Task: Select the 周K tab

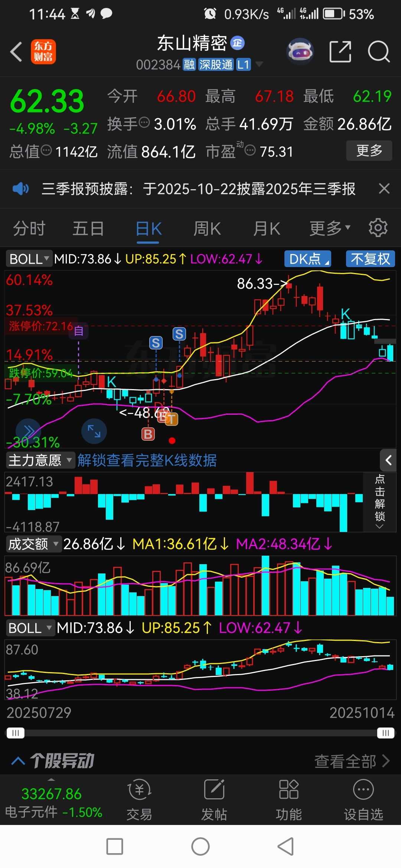Action: (x=207, y=228)
